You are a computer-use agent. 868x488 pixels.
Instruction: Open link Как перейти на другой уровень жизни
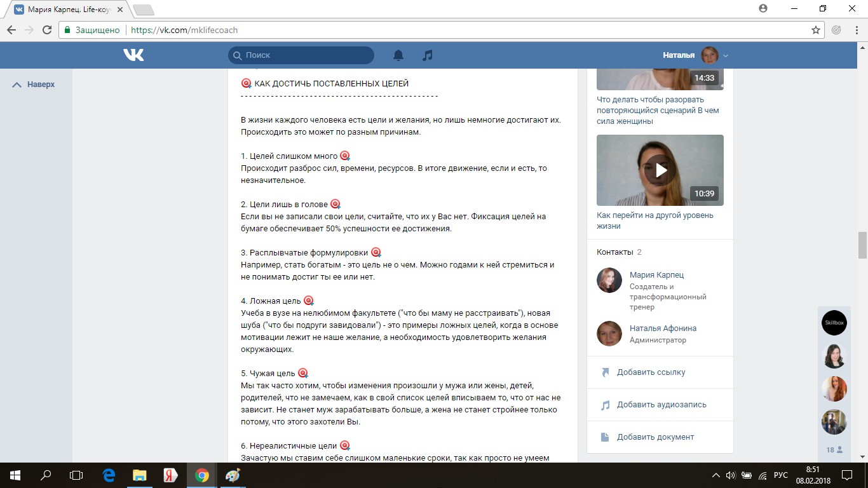click(655, 220)
